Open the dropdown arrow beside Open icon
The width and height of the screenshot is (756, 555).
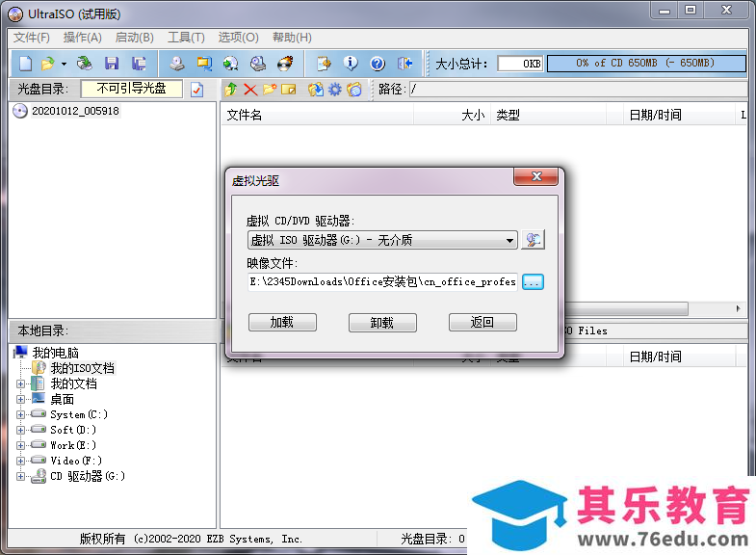64,64
